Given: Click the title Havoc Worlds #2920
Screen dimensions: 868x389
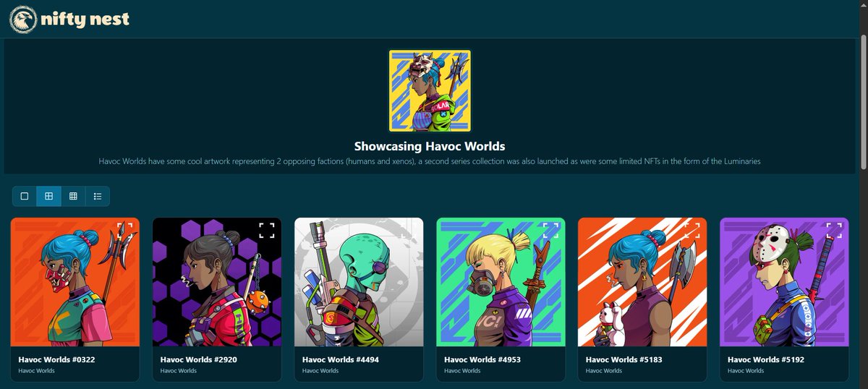Looking at the screenshot, I should point(198,359).
